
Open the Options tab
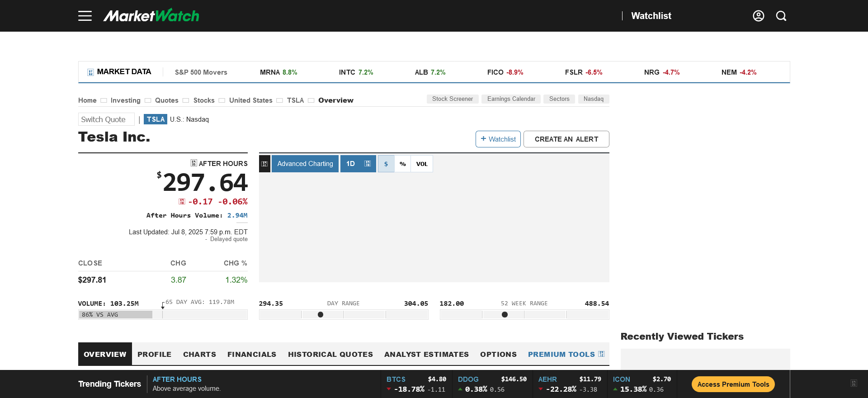(498, 354)
